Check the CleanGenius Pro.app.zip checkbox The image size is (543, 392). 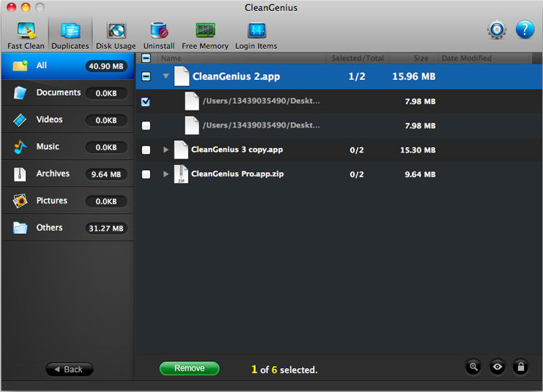146,174
